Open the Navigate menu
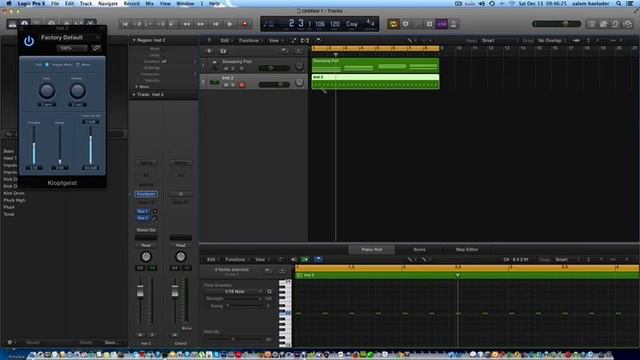 (x=108, y=3)
